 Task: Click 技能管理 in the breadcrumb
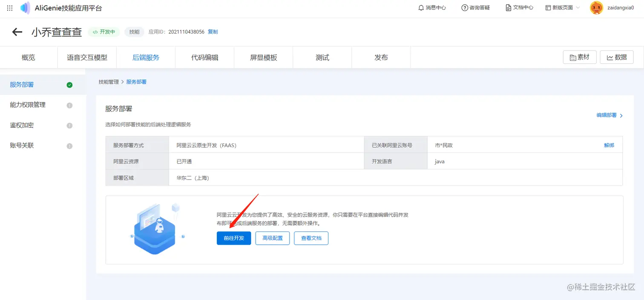coord(109,82)
